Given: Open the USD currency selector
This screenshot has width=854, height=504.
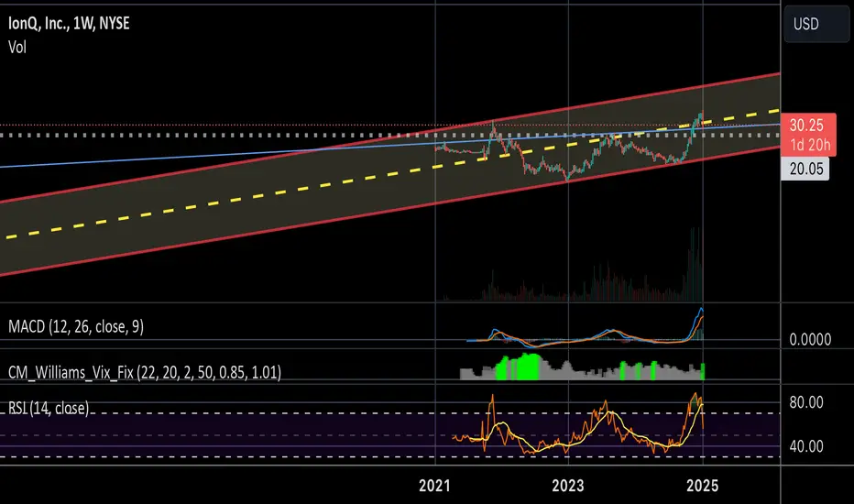Looking at the screenshot, I should click(816, 24).
